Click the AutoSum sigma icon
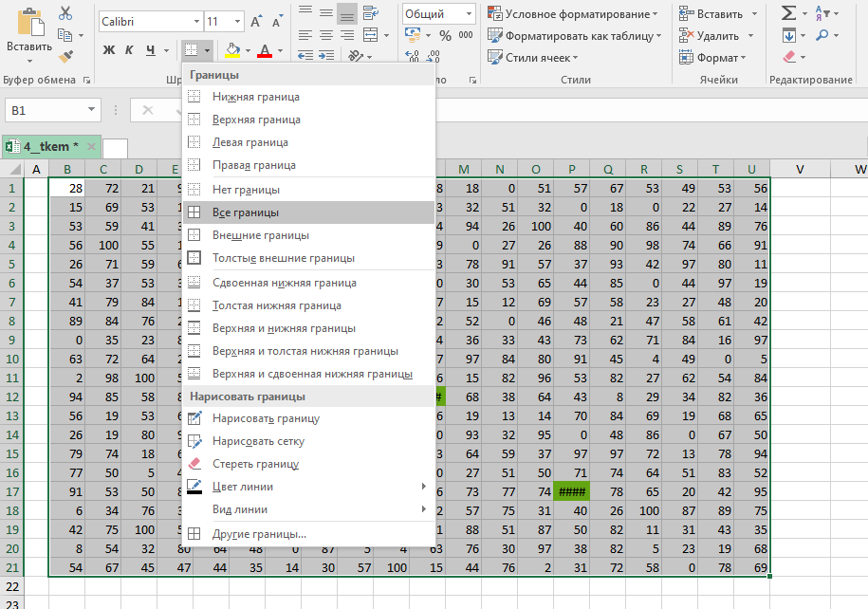 tap(788, 13)
